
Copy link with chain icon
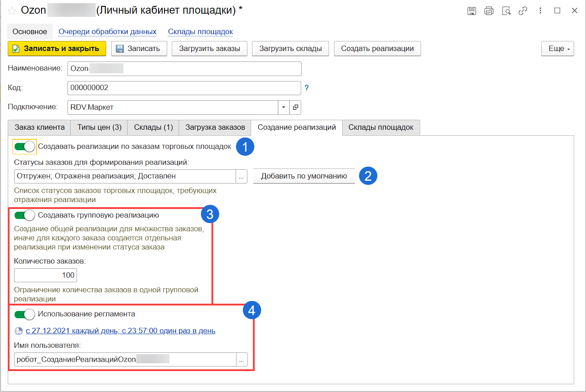523,11
